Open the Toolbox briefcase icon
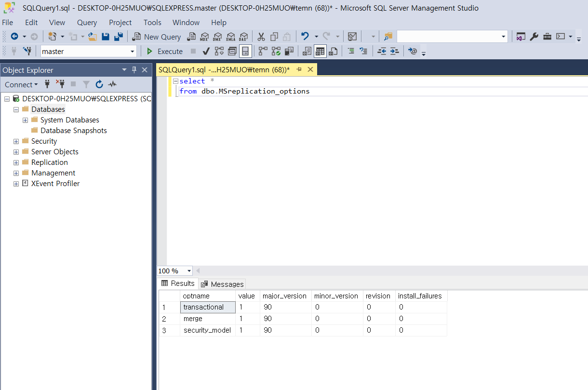Viewport: 588px width, 390px height. point(547,37)
